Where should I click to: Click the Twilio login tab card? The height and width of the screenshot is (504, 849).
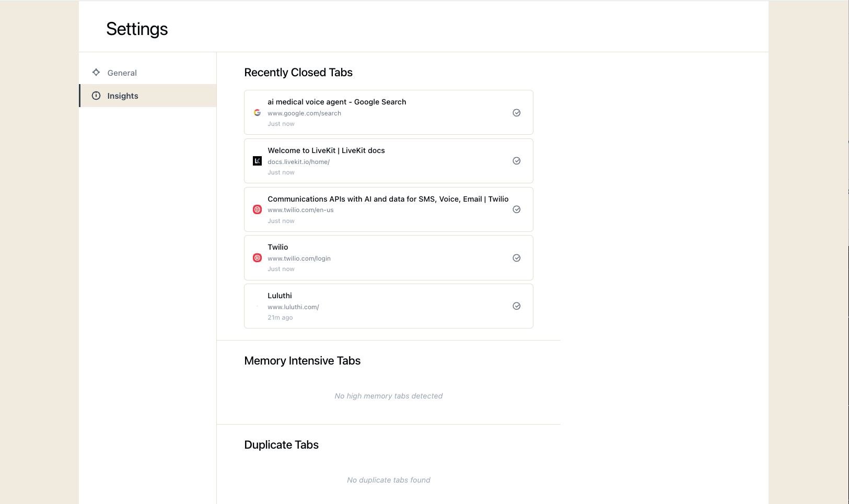[x=388, y=257]
